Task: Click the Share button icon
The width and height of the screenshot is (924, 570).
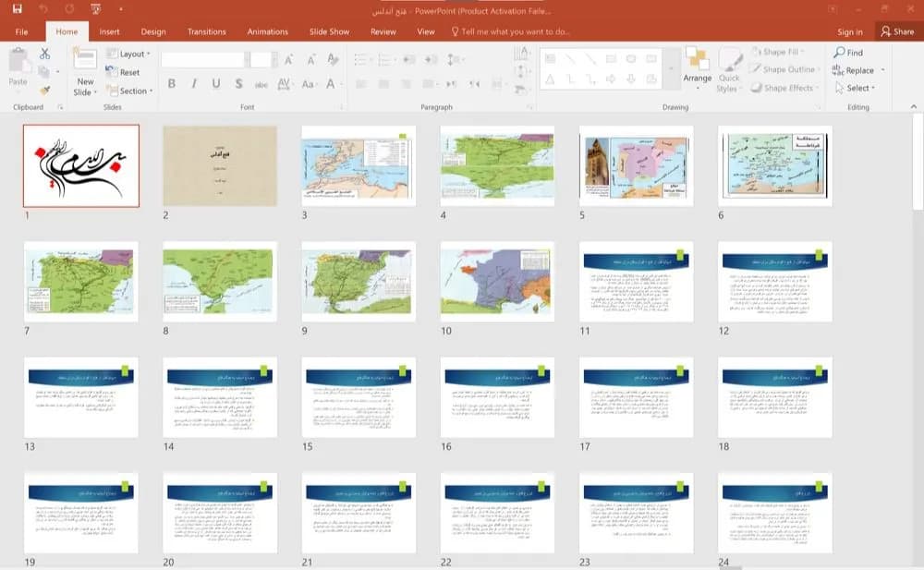Action: (897, 31)
